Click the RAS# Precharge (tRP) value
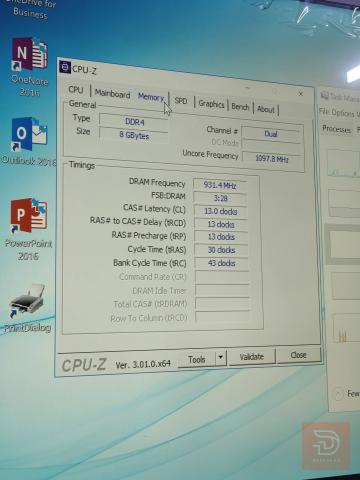Screen dimensions: 360x480 (x=221, y=237)
